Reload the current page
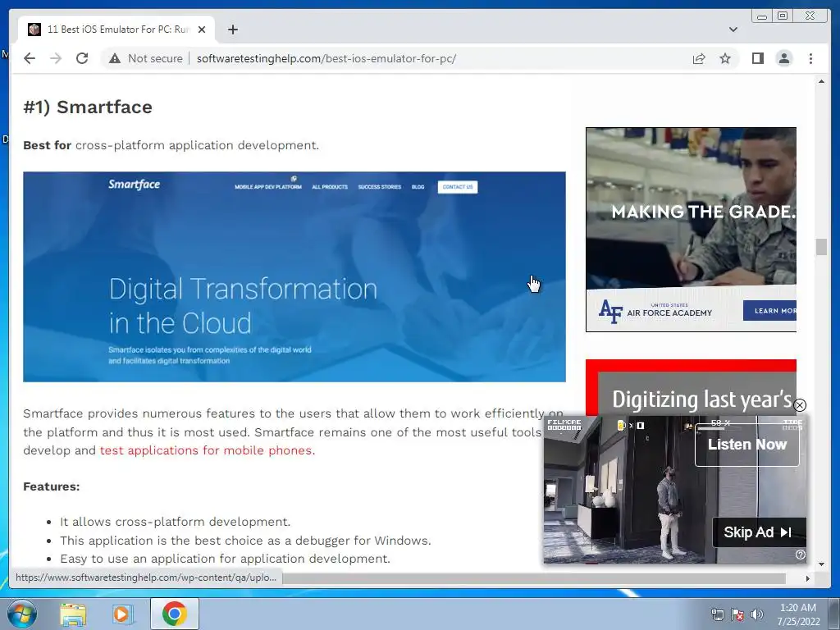This screenshot has height=630, width=840. coord(82,58)
